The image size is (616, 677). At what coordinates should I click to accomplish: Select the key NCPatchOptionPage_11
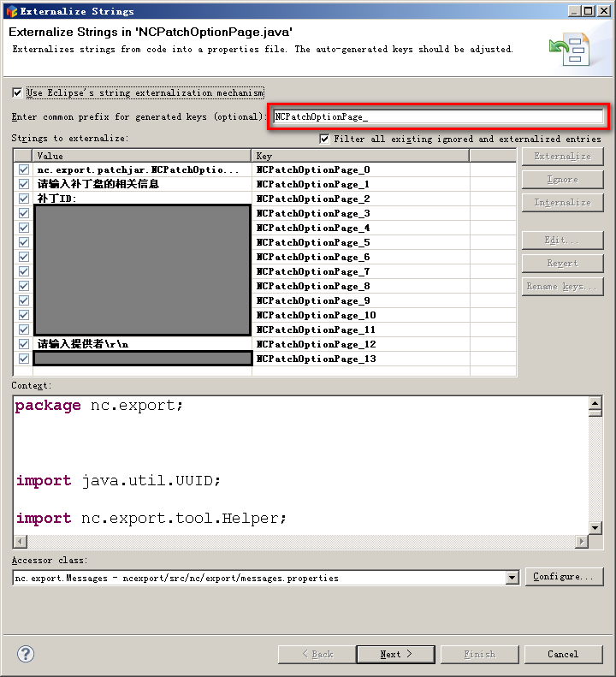point(316,330)
